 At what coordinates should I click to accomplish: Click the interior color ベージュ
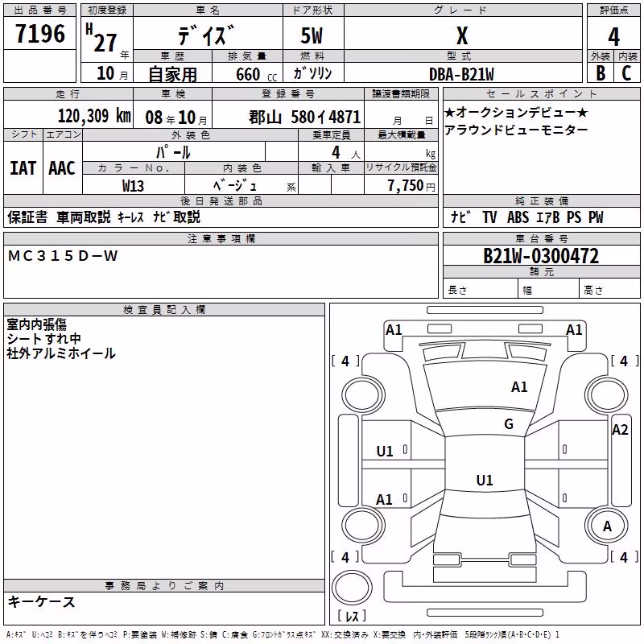click(x=235, y=185)
